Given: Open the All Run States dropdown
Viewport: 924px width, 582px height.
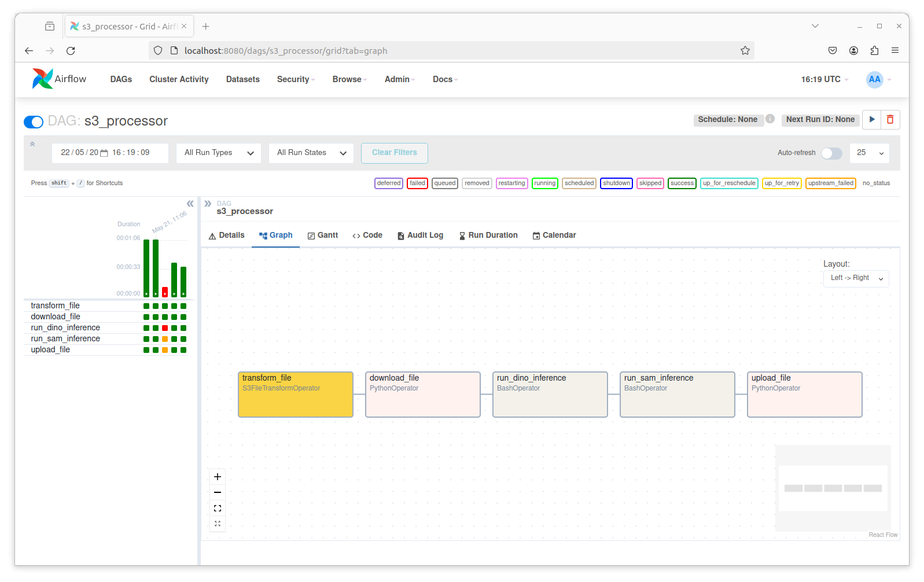Looking at the screenshot, I should (311, 153).
